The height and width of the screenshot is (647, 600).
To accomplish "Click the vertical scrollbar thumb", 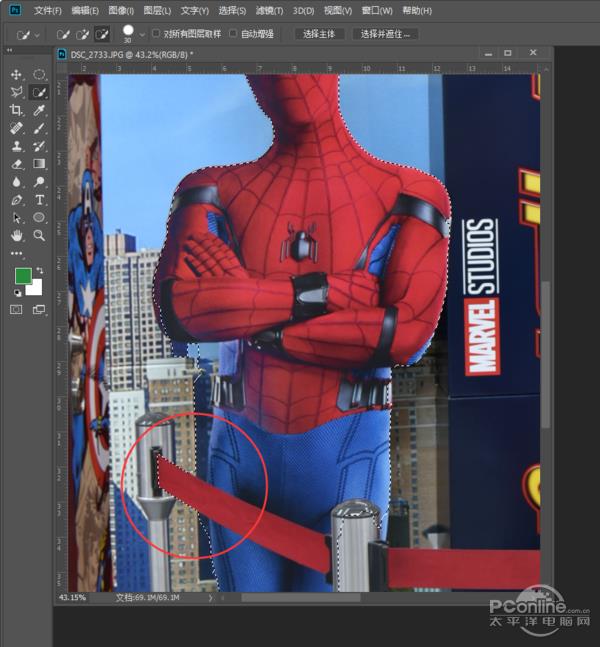I will [x=547, y=355].
